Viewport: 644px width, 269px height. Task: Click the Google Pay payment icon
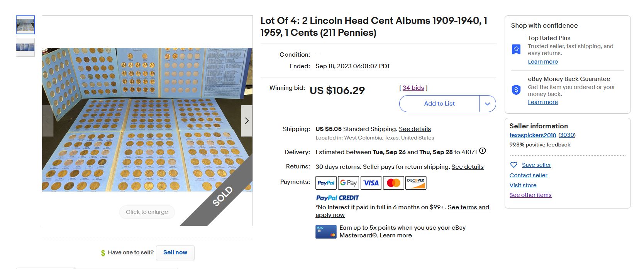pyautogui.click(x=348, y=183)
